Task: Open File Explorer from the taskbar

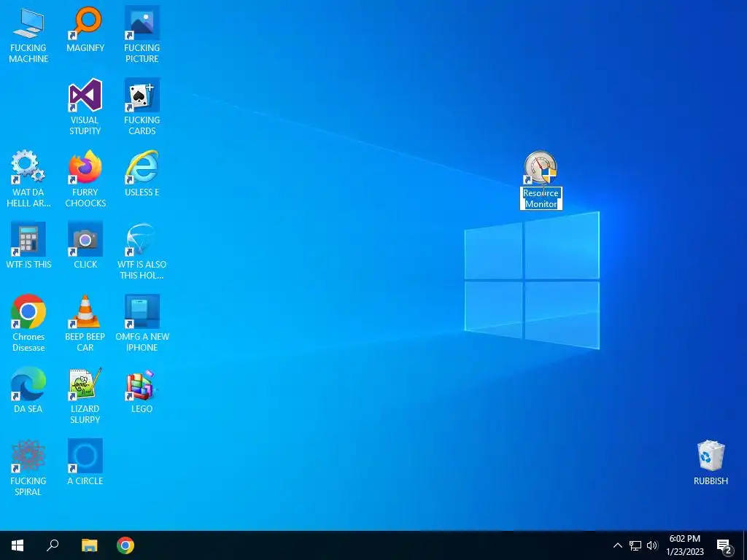Action: coord(89,545)
